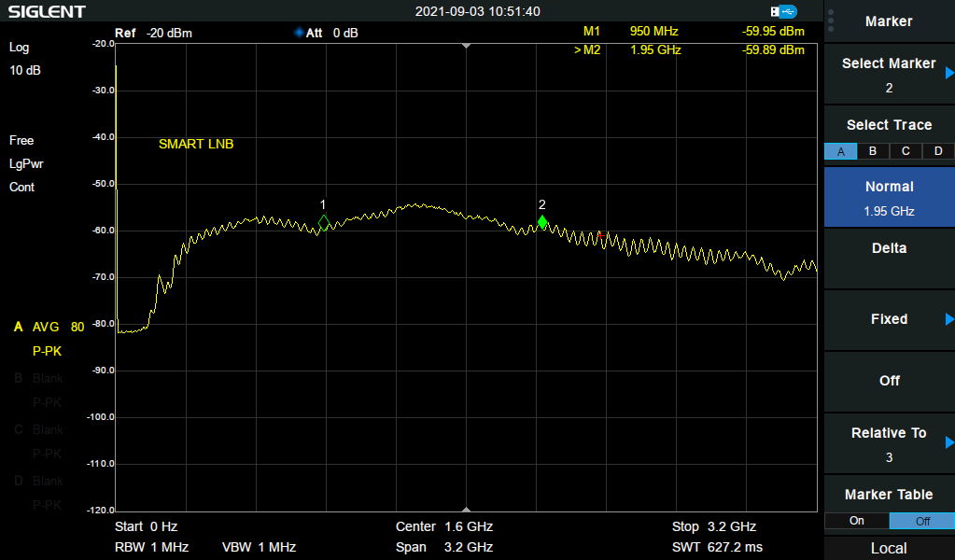Choose the Delta marker mode
Screen dimensions: 955x560
click(x=890, y=259)
